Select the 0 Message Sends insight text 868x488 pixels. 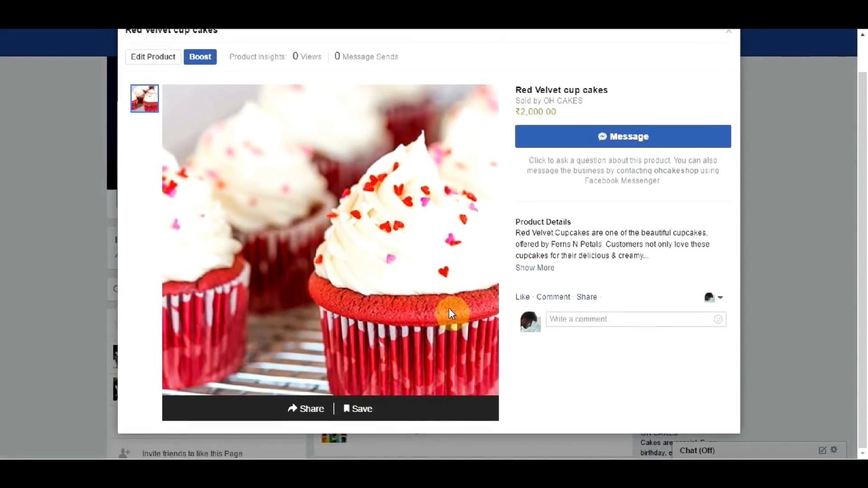coord(366,57)
